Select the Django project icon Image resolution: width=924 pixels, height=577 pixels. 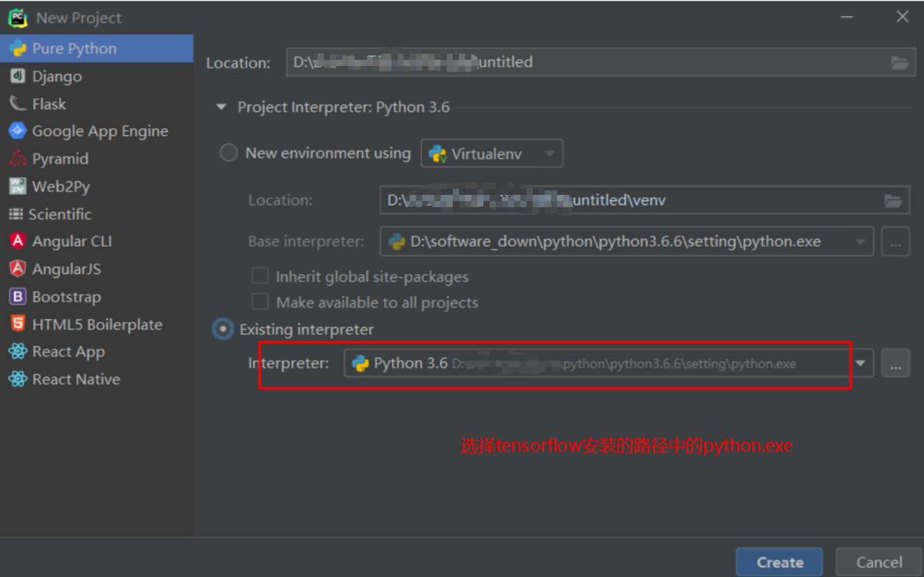[18, 76]
